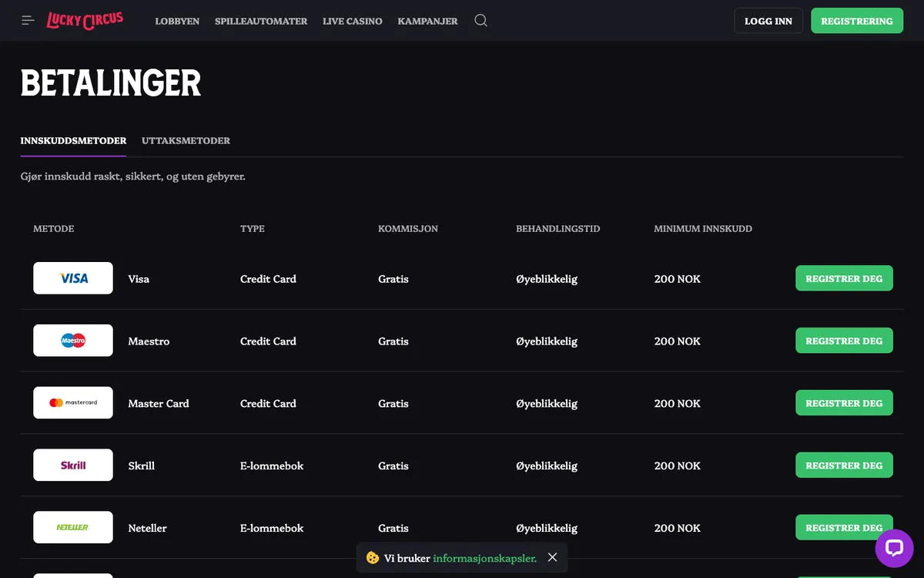Image resolution: width=924 pixels, height=578 pixels.
Task: Open the Live Casino menu item
Action: click(353, 21)
